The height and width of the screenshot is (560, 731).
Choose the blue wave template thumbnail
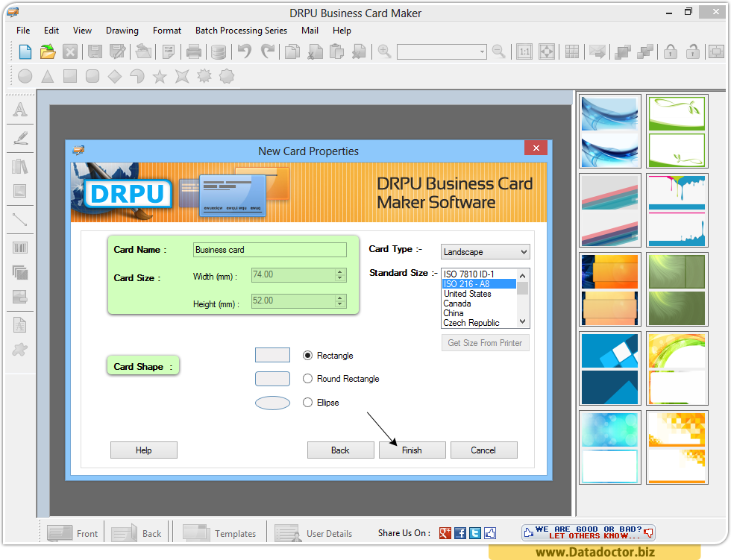point(610,131)
